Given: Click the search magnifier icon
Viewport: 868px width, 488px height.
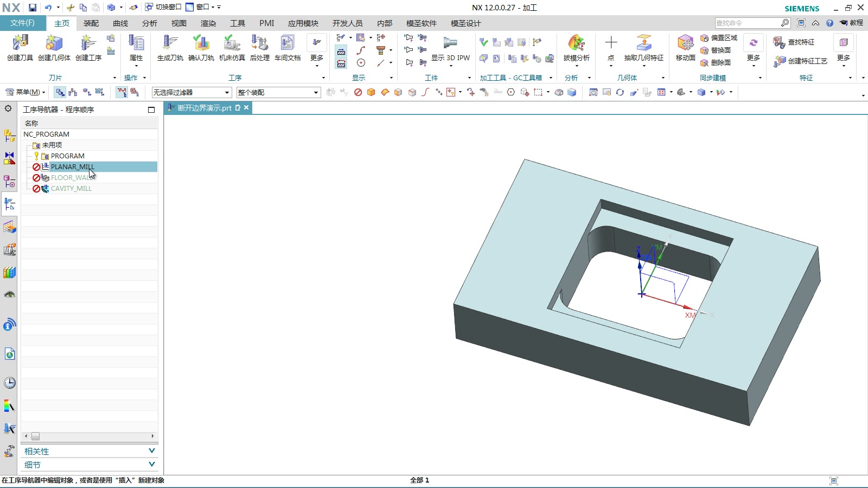Looking at the screenshot, I should (785, 23).
